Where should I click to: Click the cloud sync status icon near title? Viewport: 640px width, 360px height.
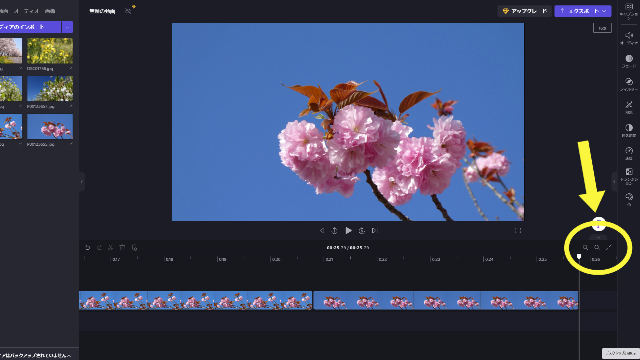(x=129, y=11)
